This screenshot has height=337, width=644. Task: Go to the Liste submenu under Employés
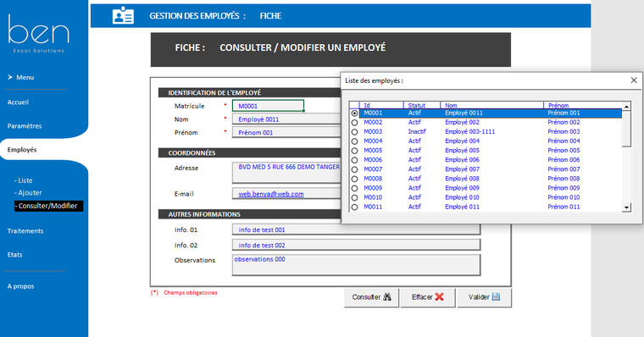point(24,180)
